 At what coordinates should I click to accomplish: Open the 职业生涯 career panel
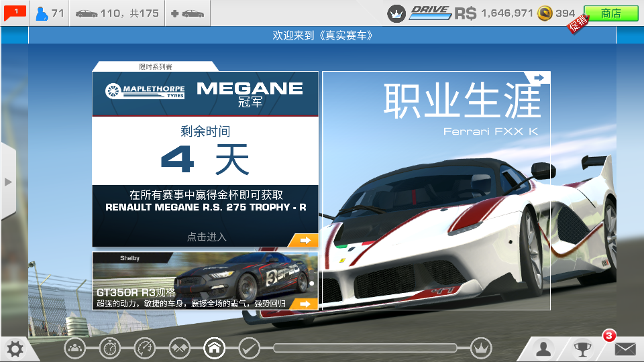[x=436, y=190]
